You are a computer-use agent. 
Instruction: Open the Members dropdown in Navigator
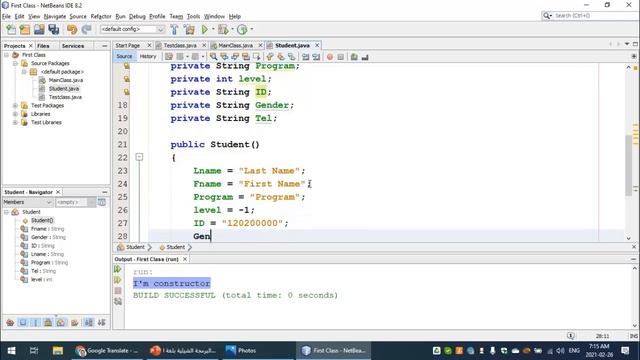[x=27, y=202]
